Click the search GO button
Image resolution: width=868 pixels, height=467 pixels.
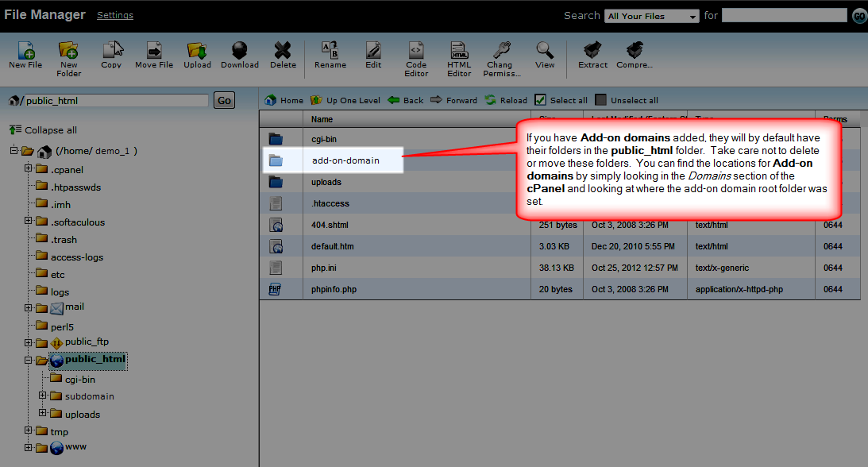click(859, 16)
